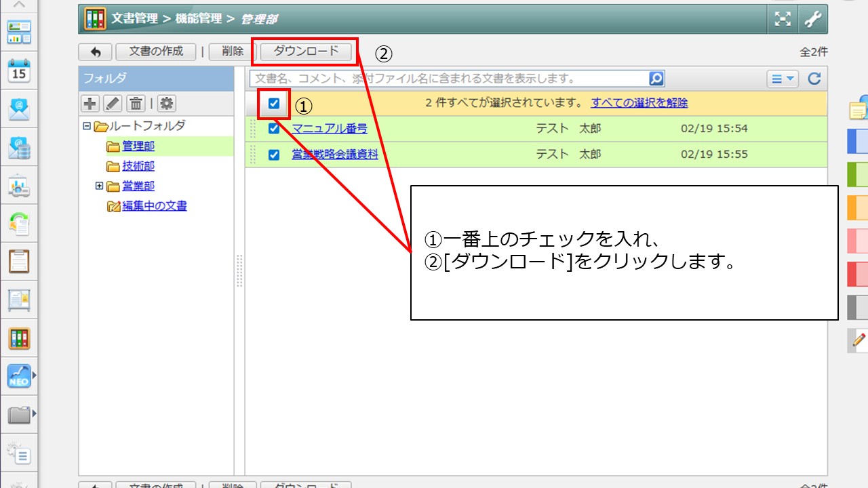Image resolution: width=868 pixels, height=488 pixels.
Task: Open the projector equipment icon in sidebar
Action: coord(19,186)
